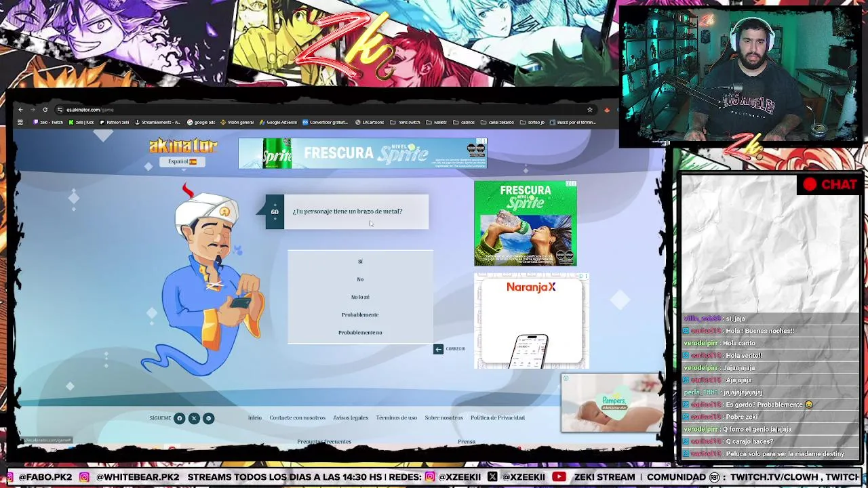
Task: Open Preguntas frecuentes link
Action: coord(324,441)
